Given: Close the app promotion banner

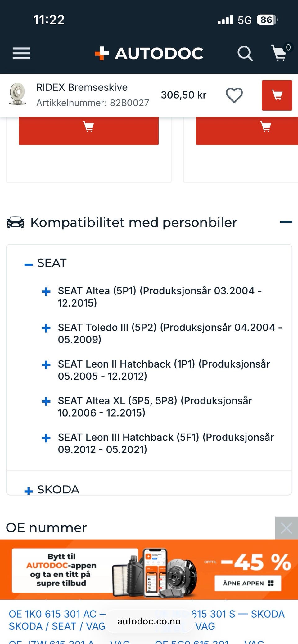Looking at the screenshot, I should tap(286, 528).
